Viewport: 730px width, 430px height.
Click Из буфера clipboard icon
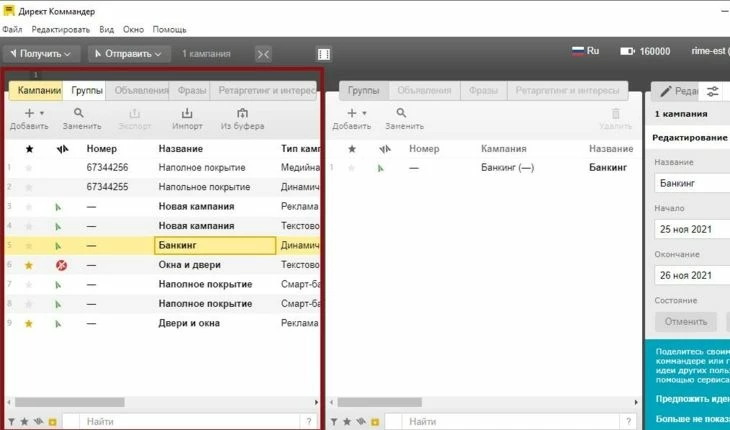(x=242, y=113)
